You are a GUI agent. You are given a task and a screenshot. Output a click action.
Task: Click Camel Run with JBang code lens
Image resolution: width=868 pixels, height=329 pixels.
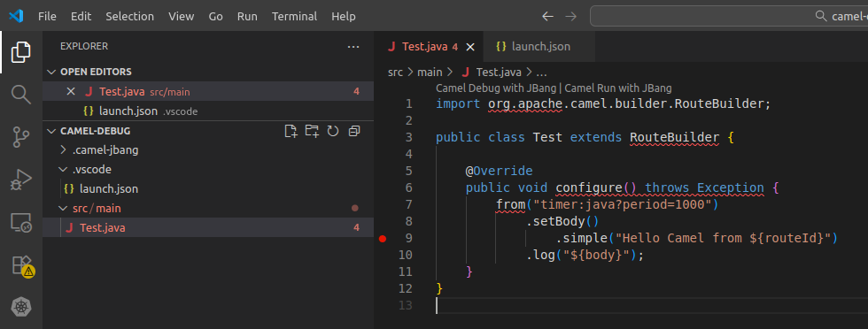(618, 88)
